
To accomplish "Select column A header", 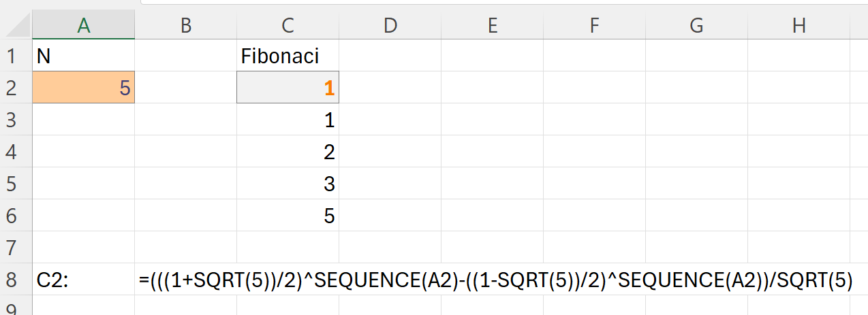I will [83, 25].
